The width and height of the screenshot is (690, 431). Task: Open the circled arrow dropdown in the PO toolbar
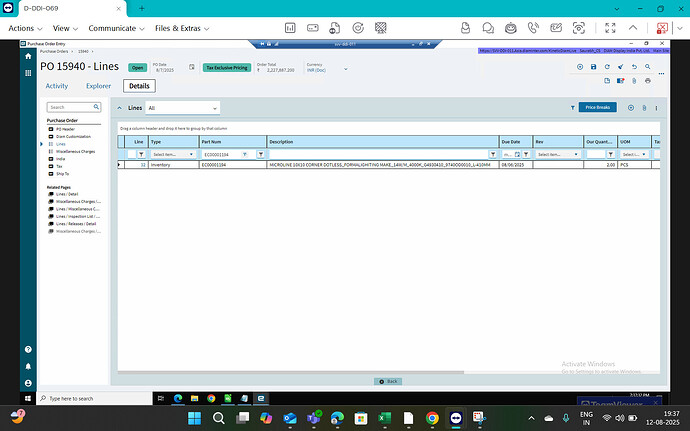(580, 67)
